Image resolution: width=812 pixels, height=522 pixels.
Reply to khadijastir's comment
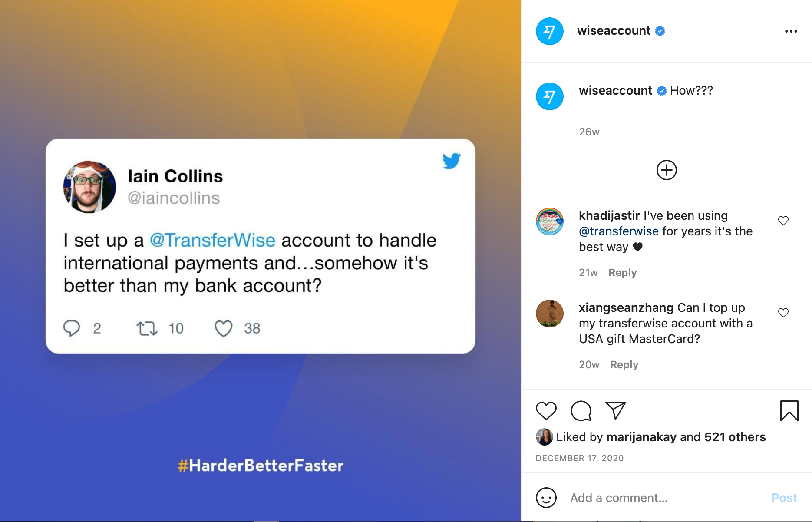(x=622, y=273)
